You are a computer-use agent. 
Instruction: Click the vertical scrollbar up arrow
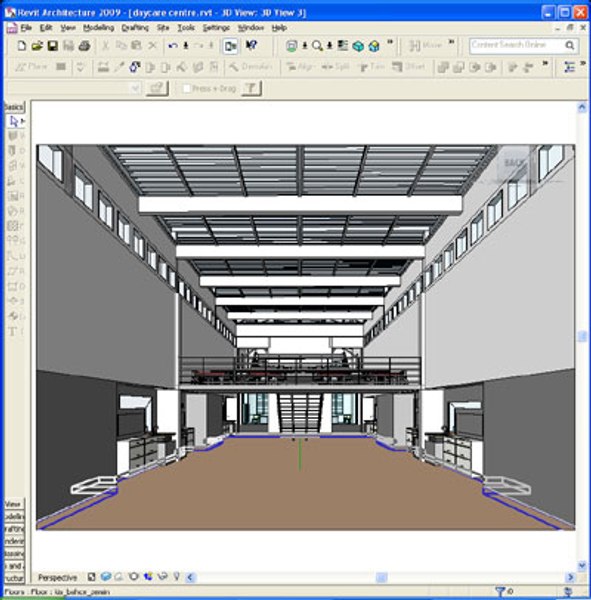coord(582,108)
